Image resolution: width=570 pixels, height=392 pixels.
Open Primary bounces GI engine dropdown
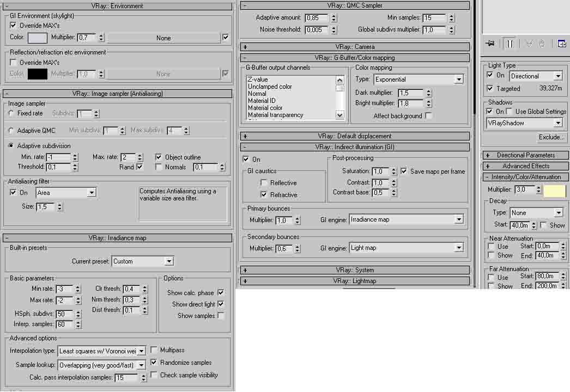(x=407, y=219)
